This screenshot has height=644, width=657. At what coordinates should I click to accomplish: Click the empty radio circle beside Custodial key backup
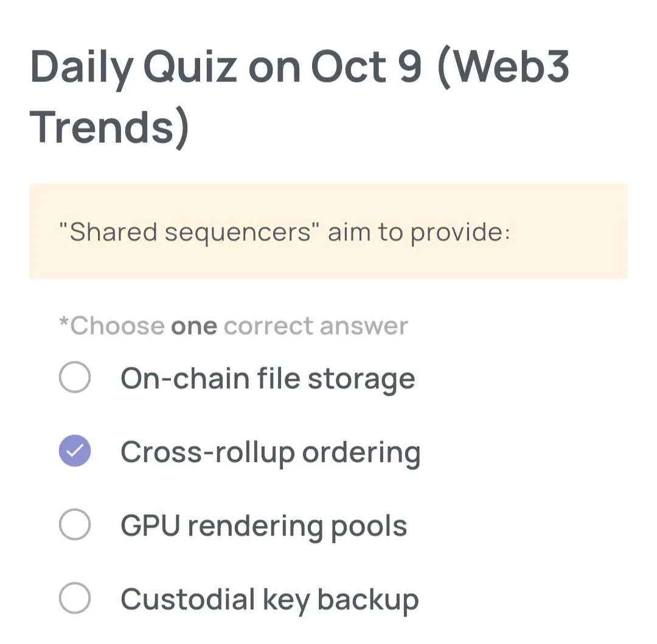click(x=74, y=598)
